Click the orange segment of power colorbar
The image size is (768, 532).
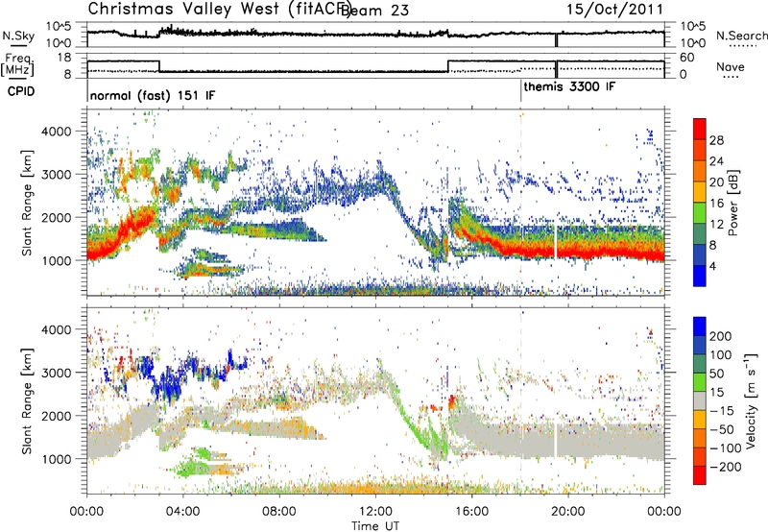point(700,171)
